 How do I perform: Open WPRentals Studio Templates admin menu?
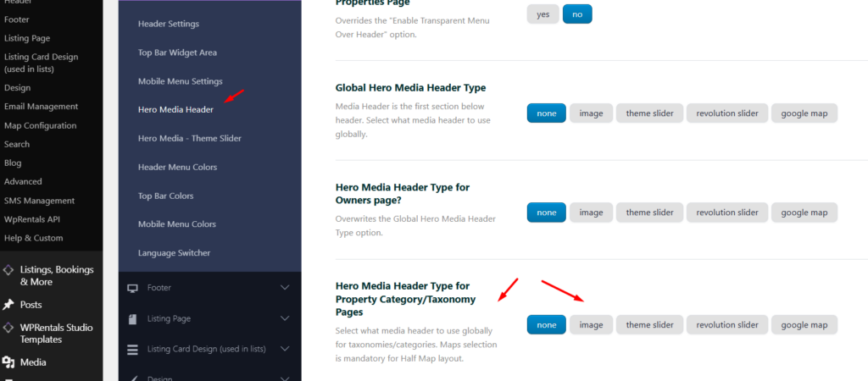click(x=57, y=334)
